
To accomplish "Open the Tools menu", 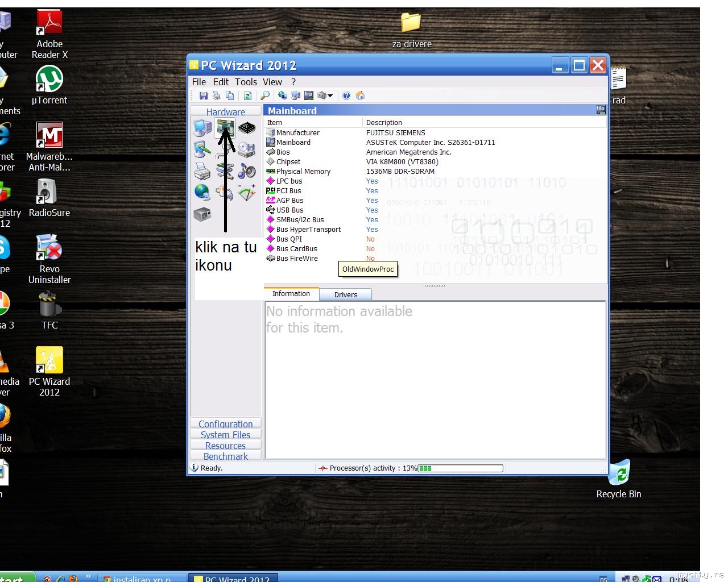I will [246, 82].
